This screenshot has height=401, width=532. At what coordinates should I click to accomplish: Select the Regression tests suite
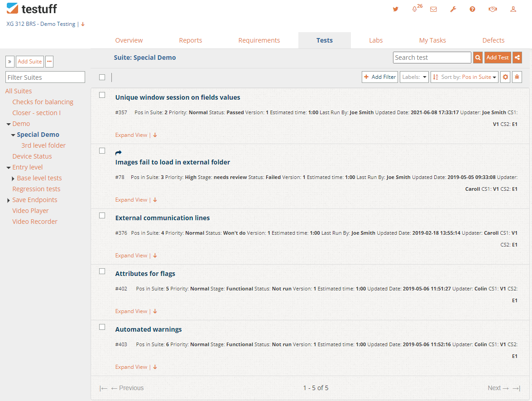(36, 189)
